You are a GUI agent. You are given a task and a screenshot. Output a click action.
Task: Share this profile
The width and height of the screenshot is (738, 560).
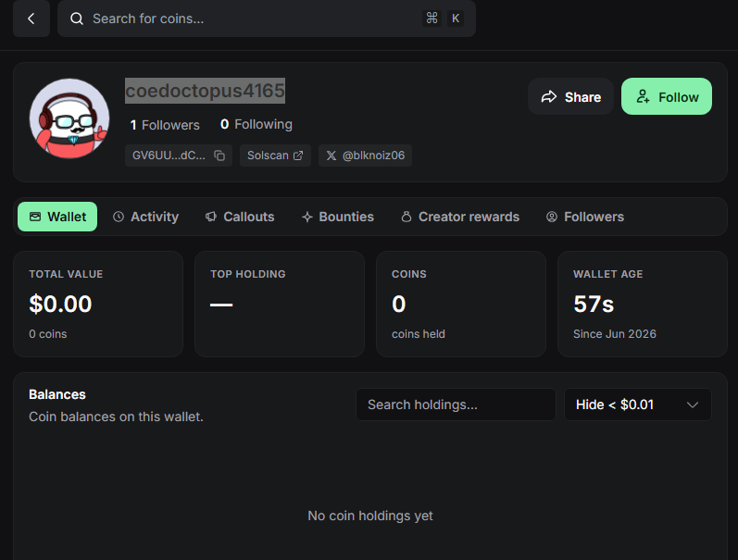coord(570,96)
